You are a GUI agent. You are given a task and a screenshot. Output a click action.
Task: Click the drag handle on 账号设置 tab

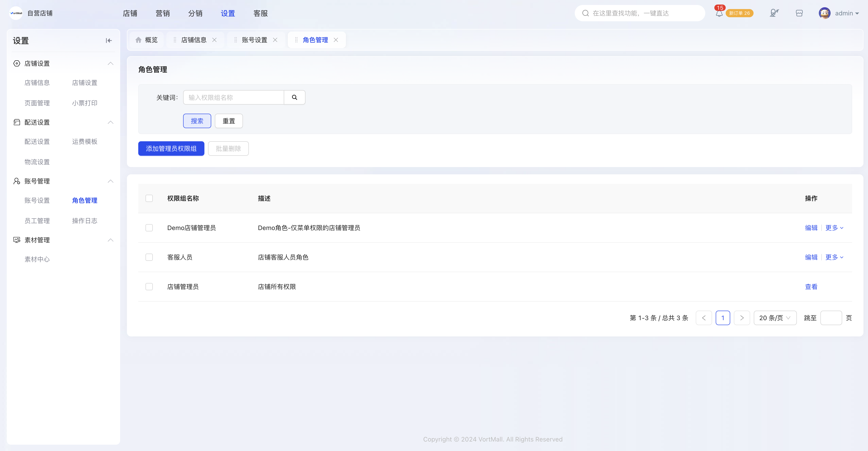click(x=235, y=40)
